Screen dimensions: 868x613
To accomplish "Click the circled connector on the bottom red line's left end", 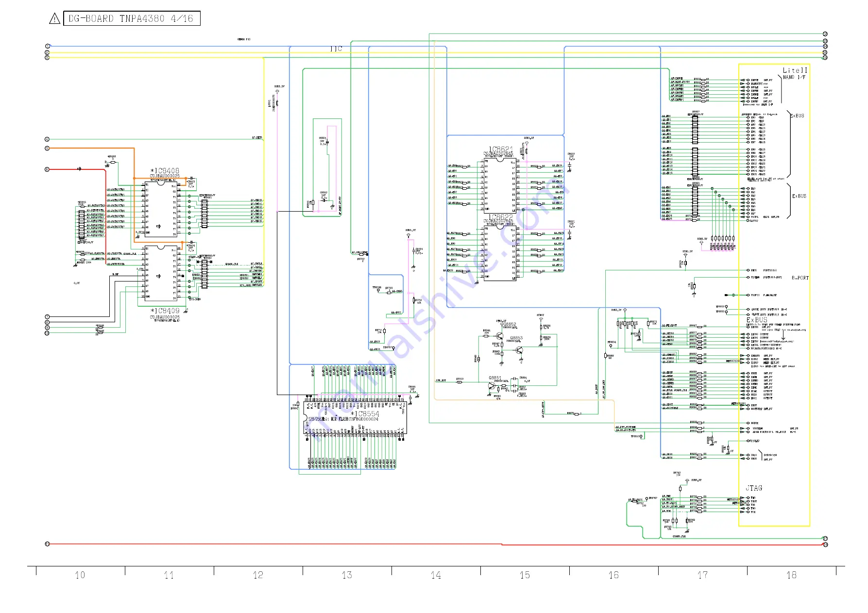I will [x=47, y=544].
